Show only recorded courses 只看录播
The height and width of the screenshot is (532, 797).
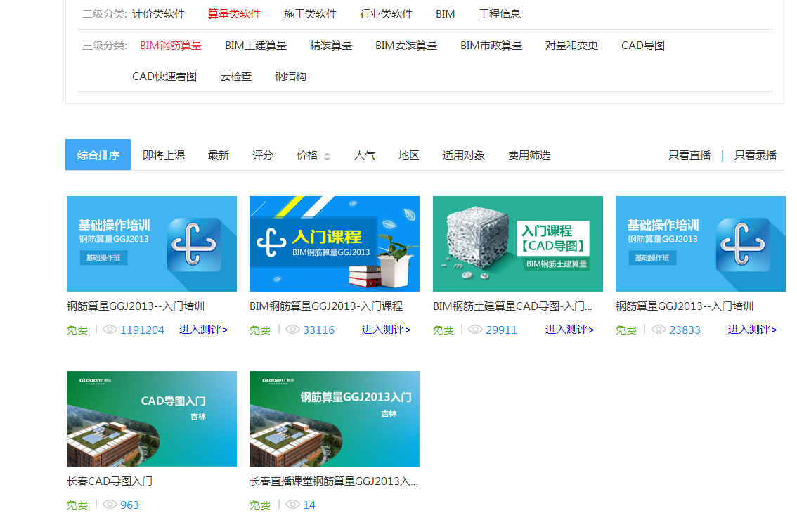pos(756,155)
